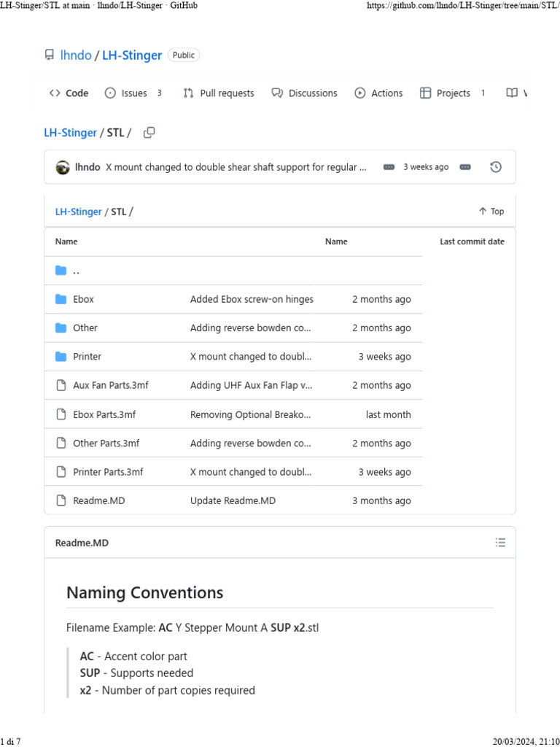560x747 pixels.
Task: Open the Actions tab
Action: point(379,93)
